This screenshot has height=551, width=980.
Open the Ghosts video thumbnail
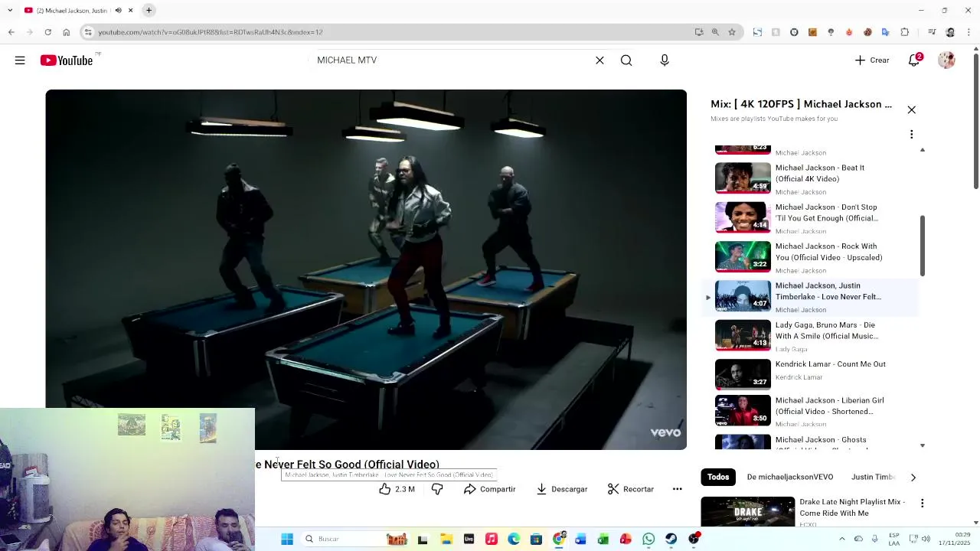[743, 442]
